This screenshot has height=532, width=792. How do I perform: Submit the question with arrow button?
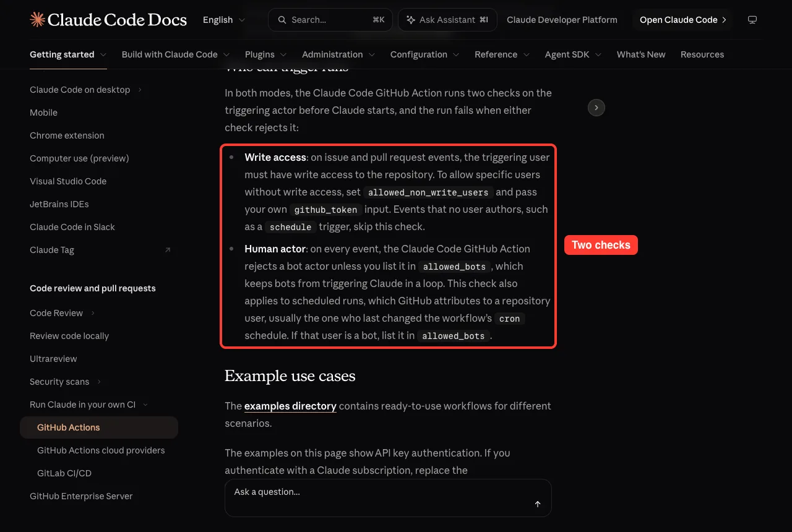(x=538, y=504)
